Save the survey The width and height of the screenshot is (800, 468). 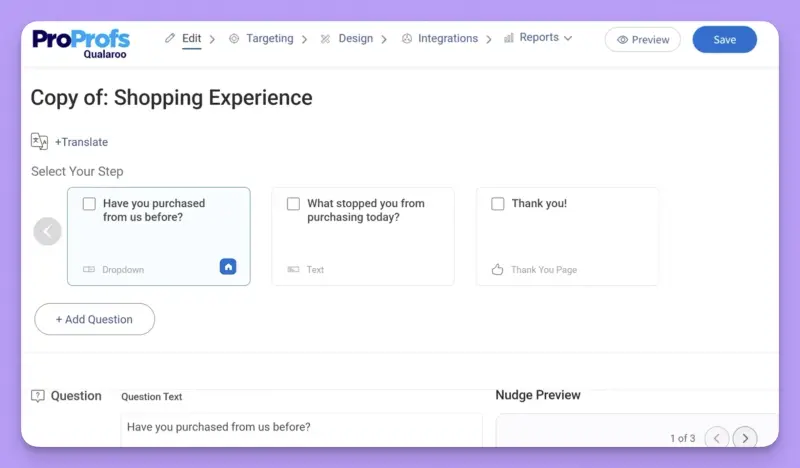(724, 39)
